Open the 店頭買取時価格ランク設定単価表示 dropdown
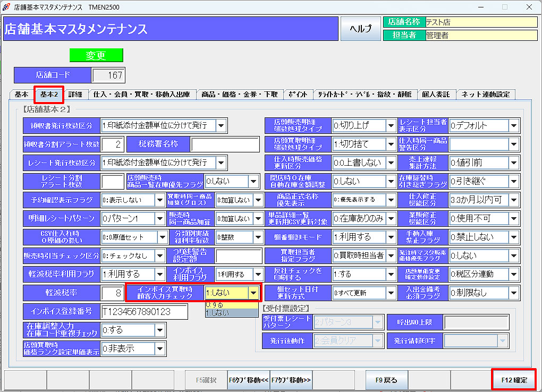The image size is (542, 392). [x=160, y=348]
